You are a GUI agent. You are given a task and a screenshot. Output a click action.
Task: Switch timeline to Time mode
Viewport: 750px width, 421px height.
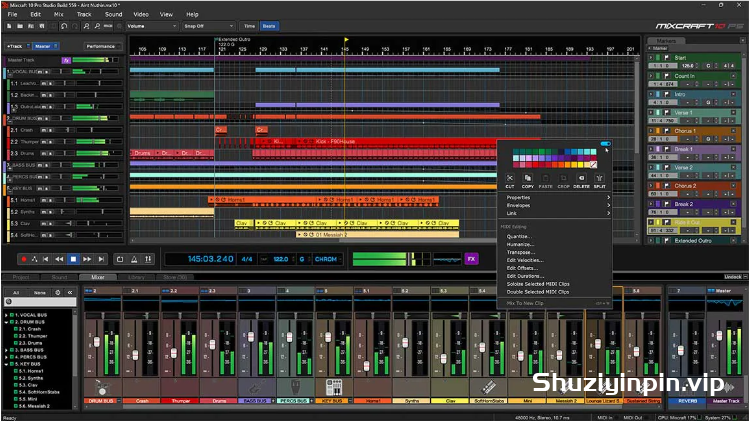point(249,26)
